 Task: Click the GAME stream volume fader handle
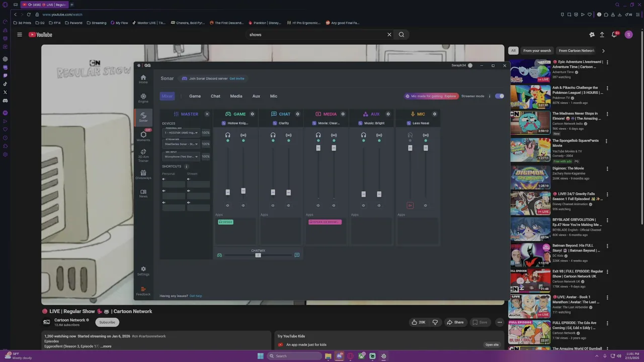tap(243, 191)
